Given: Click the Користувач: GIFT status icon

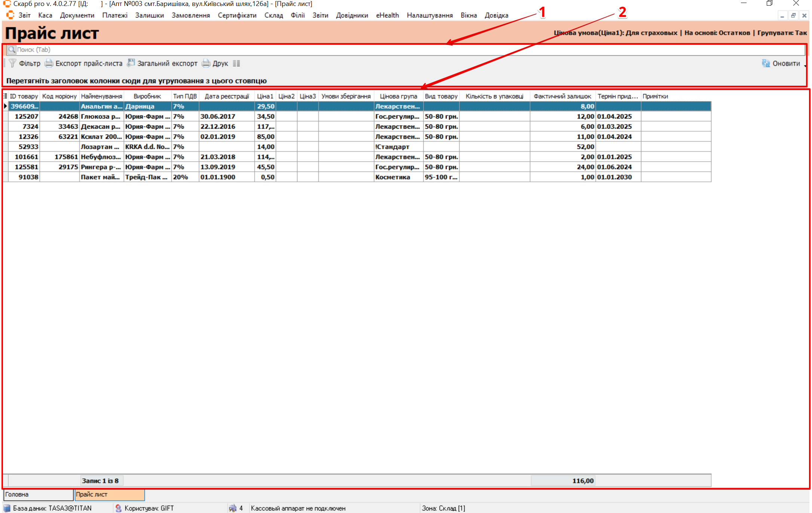Looking at the screenshot, I should tap(119, 508).
